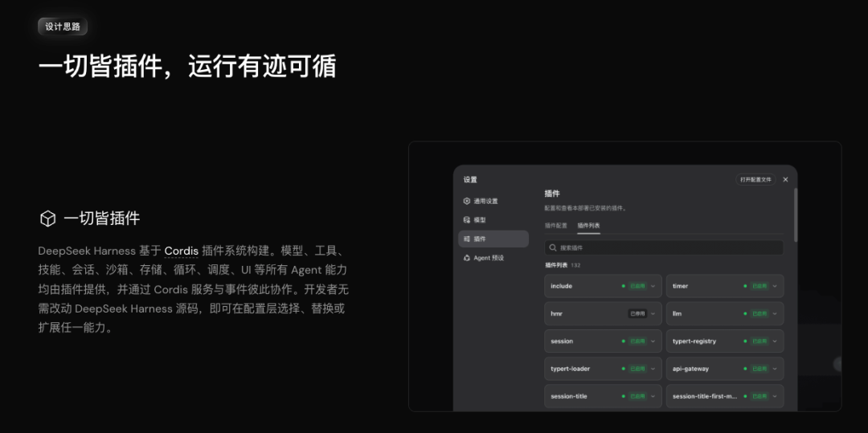Open the Cordis link in the description
868x433 pixels.
click(x=182, y=251)
